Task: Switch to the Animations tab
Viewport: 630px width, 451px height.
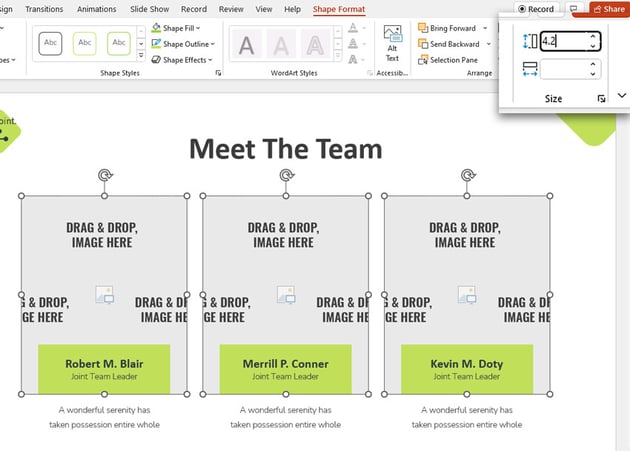Action: (96, 9)
